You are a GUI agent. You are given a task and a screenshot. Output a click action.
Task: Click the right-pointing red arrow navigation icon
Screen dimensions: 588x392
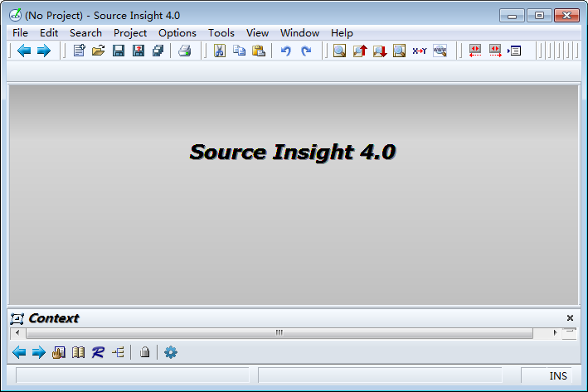pyautogui.click(x=495, y=51)
